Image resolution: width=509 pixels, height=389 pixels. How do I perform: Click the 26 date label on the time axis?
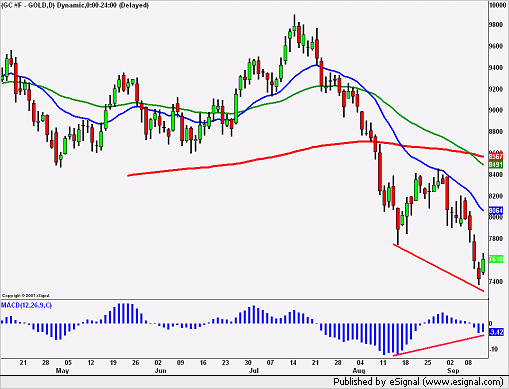135,363
